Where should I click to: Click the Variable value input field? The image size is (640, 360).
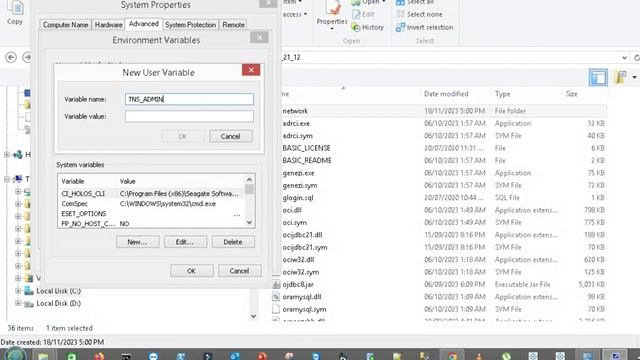[x=189, y=116]
